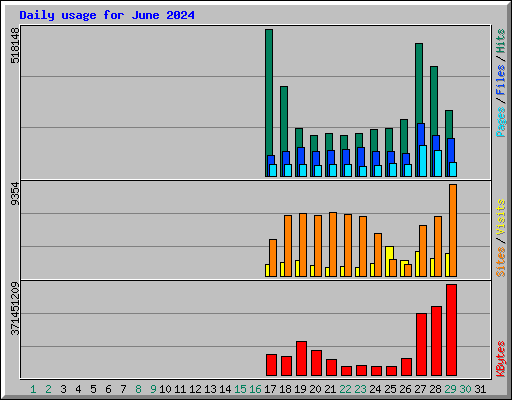Click the orange Sites legend label
512x400 pixels.
501,262
